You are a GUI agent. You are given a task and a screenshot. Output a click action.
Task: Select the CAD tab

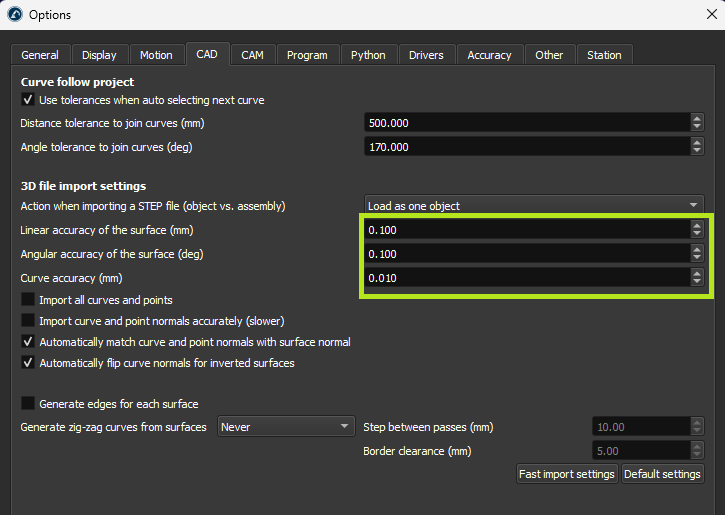tap(207, 54)
